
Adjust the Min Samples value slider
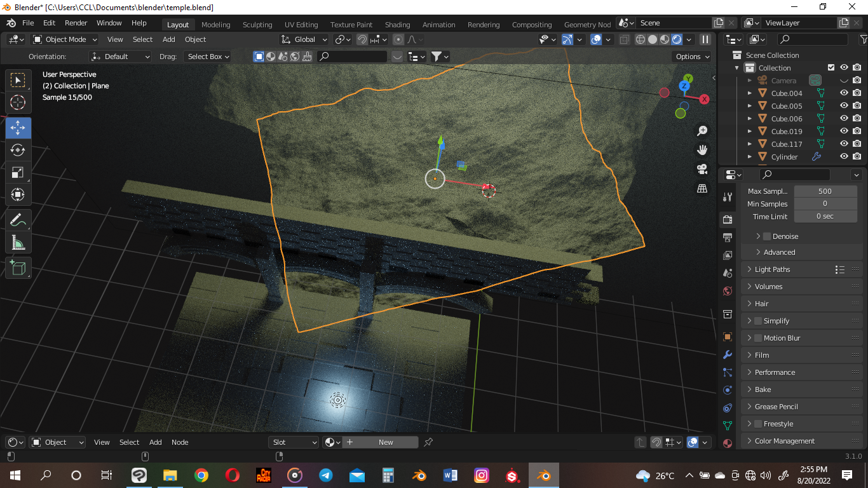coord(825,203)
